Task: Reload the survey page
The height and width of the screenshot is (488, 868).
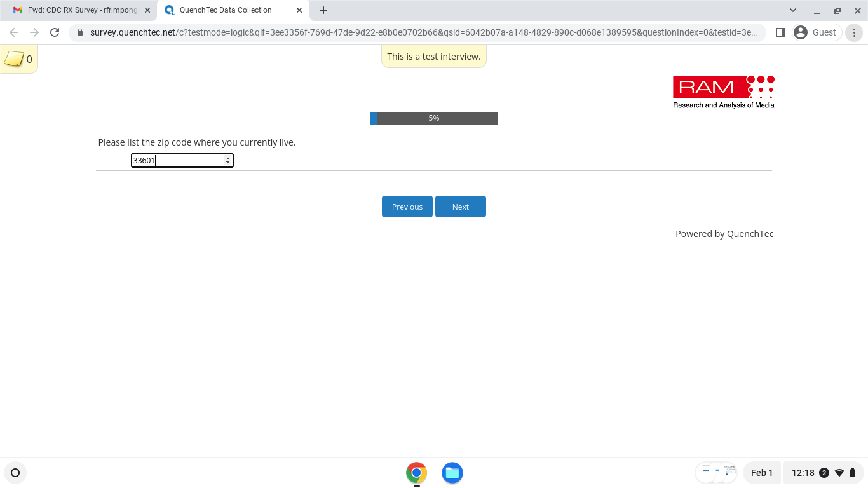Action: point(55,32)
